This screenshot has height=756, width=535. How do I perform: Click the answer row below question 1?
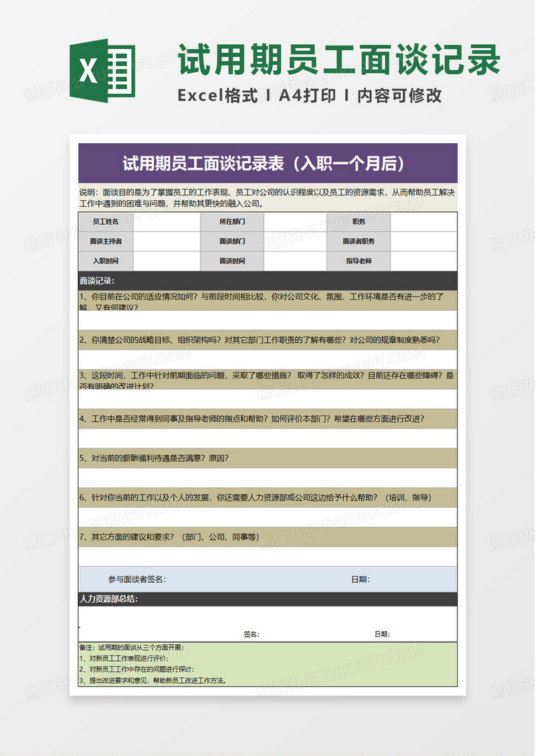point(267,320)
